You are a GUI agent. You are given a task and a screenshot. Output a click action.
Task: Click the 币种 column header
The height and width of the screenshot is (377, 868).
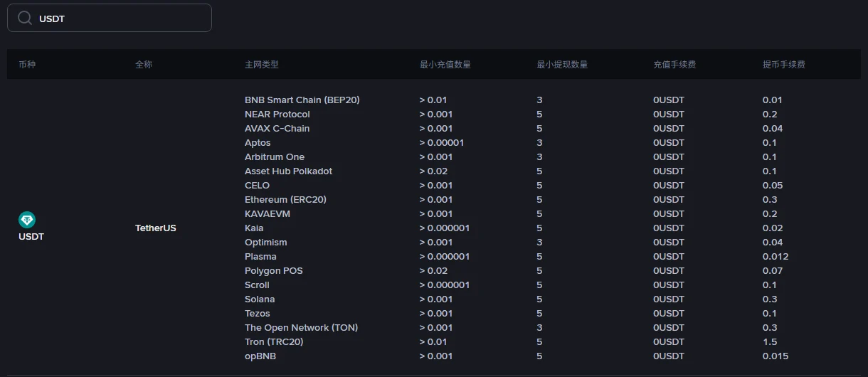[27, 65]
